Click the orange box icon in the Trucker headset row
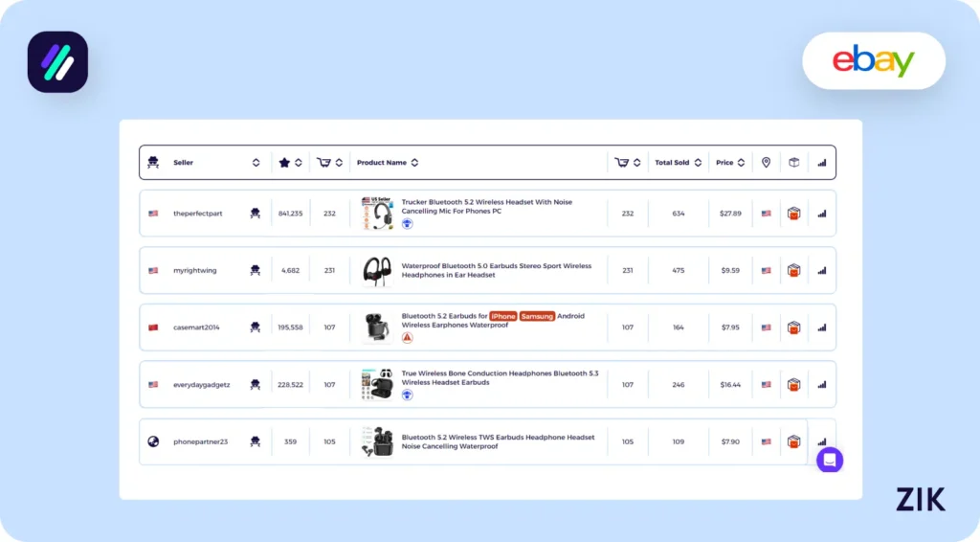The width and height of the screenshot is (980, 542). click(x=793, y=214)
